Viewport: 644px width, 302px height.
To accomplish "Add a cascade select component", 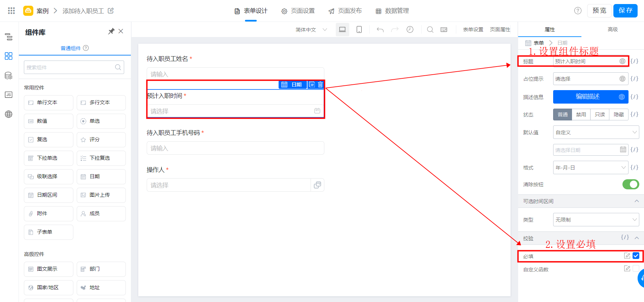I will [x=48, y=177].
